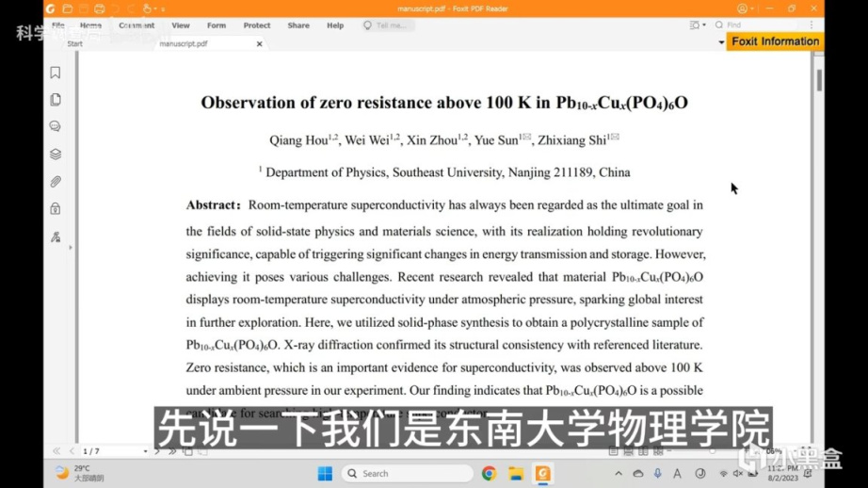Open the File menu
This screenshot has width=868, height=488.
[x=58, y=25]
